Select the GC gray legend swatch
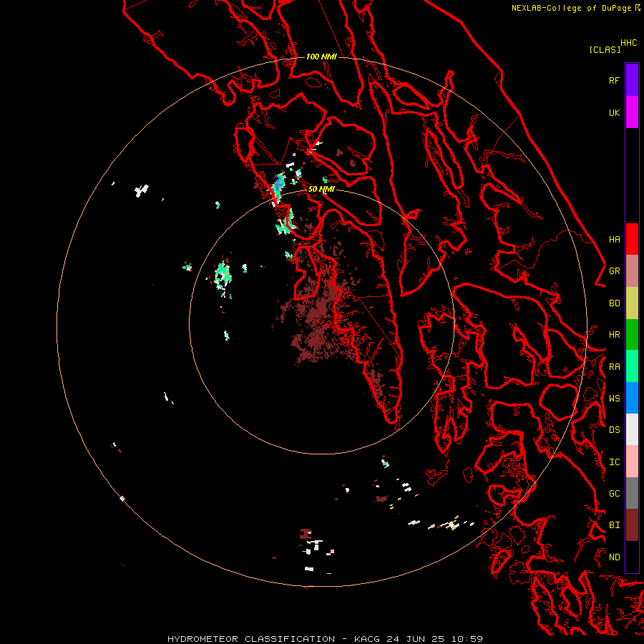The image size is (644, 644). pyautogui.click(x=632, y=493)
